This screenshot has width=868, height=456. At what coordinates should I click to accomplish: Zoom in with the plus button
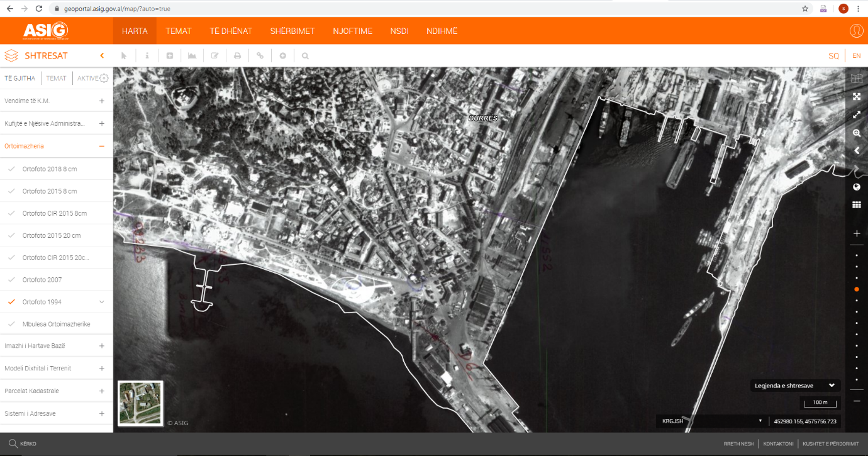tap(857, 233)
